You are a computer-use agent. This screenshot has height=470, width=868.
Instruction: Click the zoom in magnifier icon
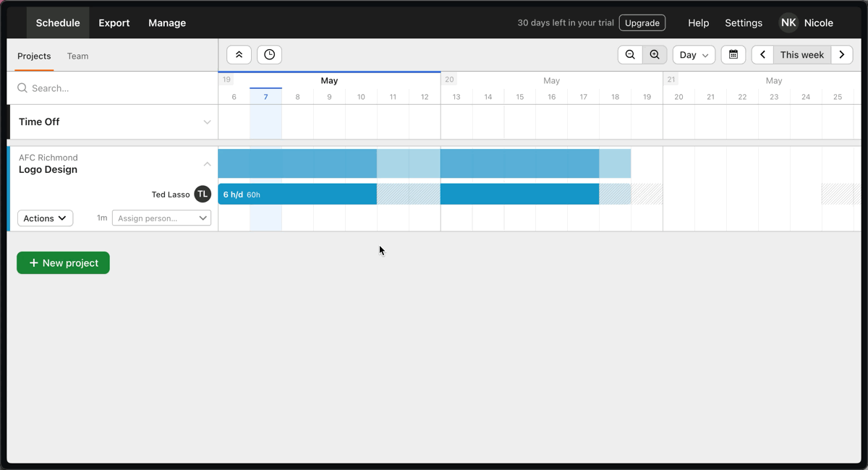[x=655, y=55]
